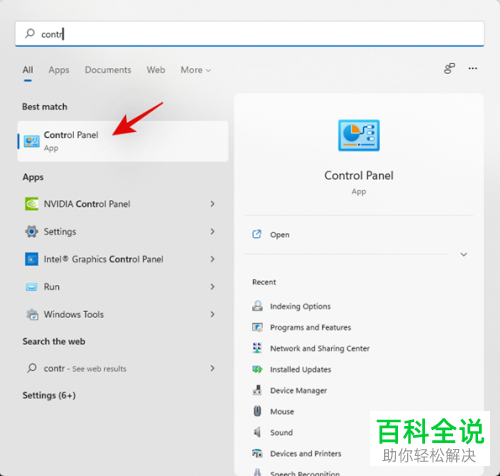Click the Installed Updates icon
This screenshot has height=476, width=500.
(x=257, y=369)
